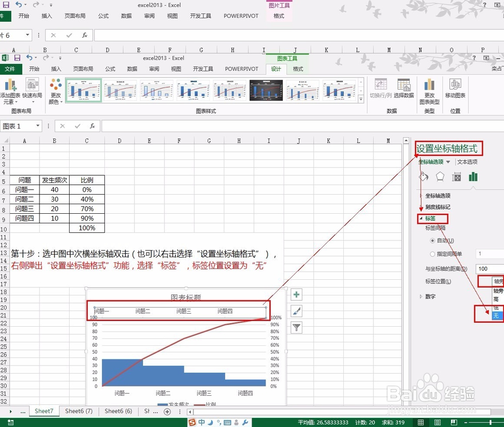Screen dimensions: 504x427
Task: Select Fill & Line paint bucket icon
Action: click(x=424, y=176)
